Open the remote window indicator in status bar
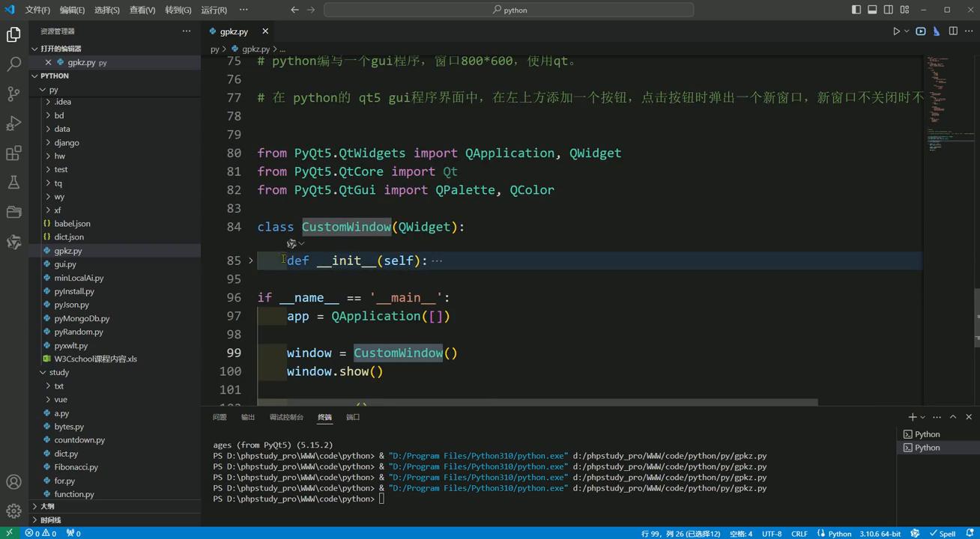This screenshot has height=539, width=980. [x=9, y=533]
